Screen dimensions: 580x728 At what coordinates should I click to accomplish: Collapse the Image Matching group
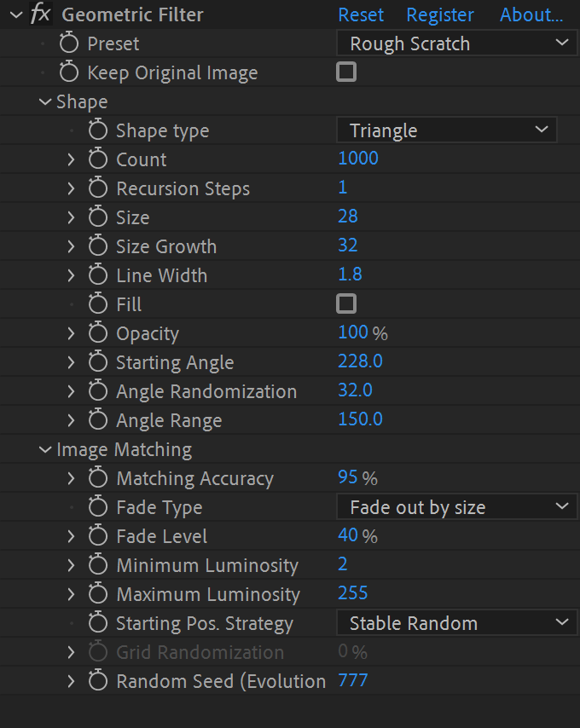click(x=45, y=449)
